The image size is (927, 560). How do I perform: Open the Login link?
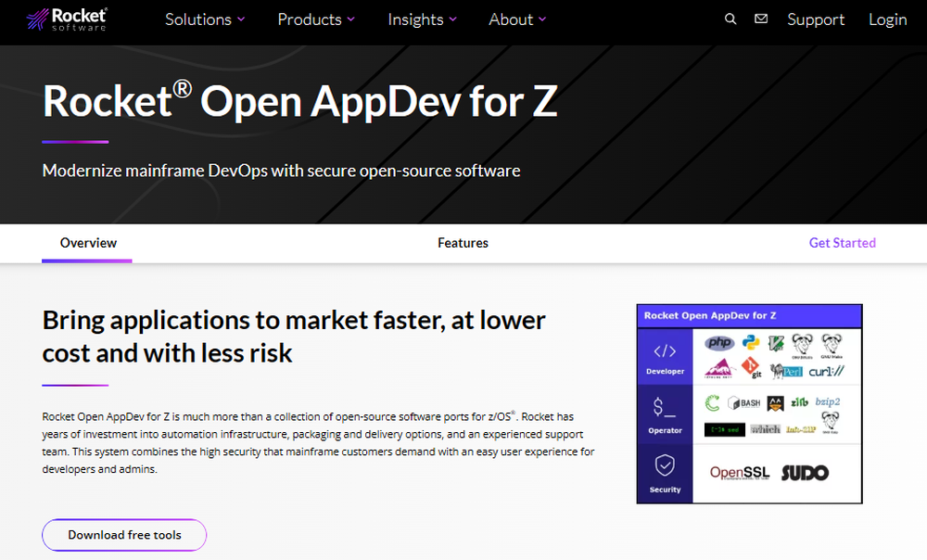tap(887, 19)
